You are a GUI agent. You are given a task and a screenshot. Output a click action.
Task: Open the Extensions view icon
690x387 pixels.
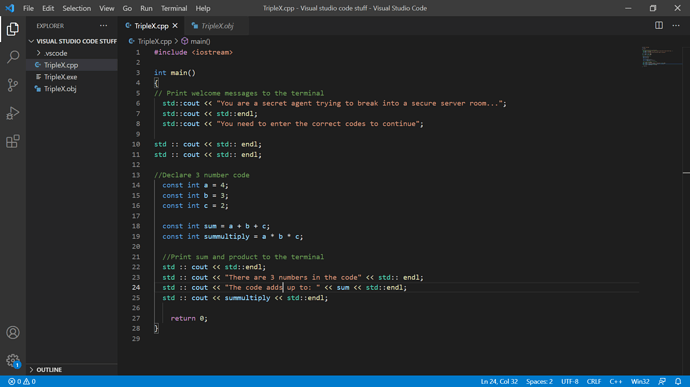coord(13,141)
